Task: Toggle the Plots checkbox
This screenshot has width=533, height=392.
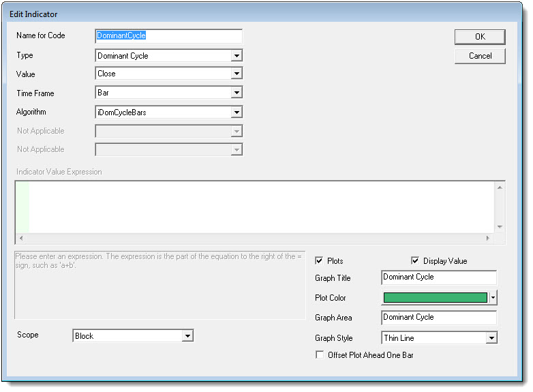Action: 319,261
